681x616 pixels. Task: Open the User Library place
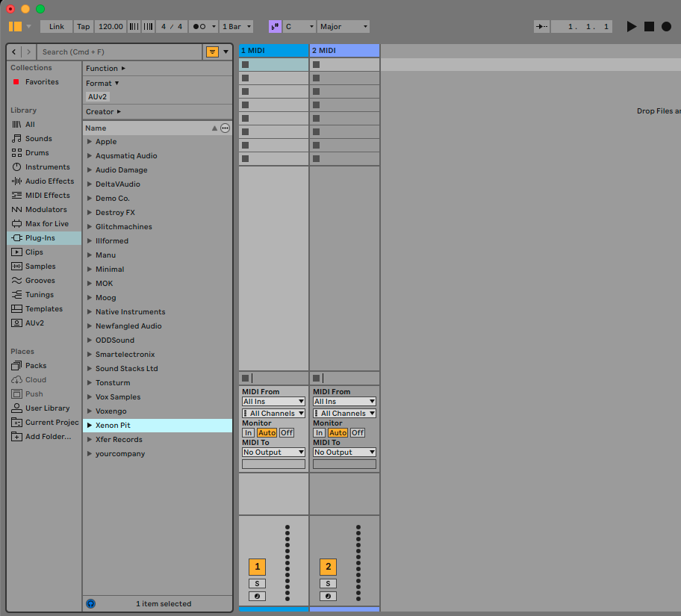tap(47, 408)
